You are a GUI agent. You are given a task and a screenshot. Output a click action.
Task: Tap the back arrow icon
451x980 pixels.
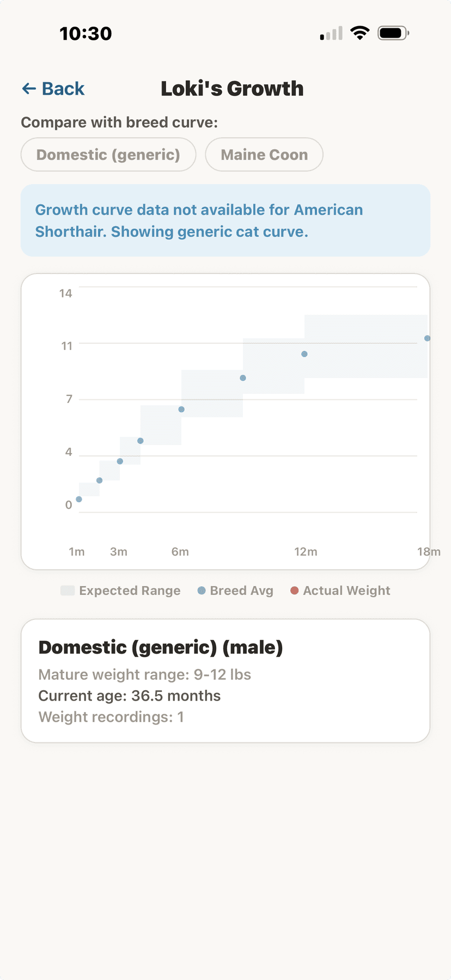pyautogui.click(x=29, y=88)
